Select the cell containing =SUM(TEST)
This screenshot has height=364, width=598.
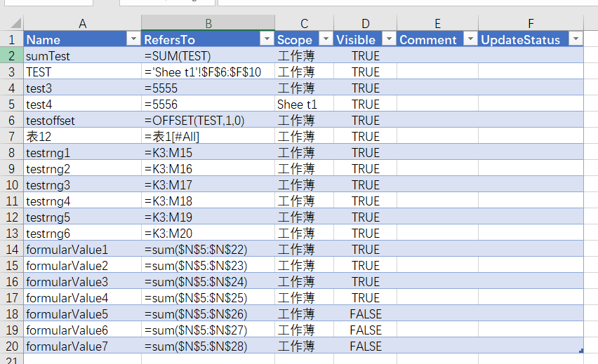click(x=208, y=55)
